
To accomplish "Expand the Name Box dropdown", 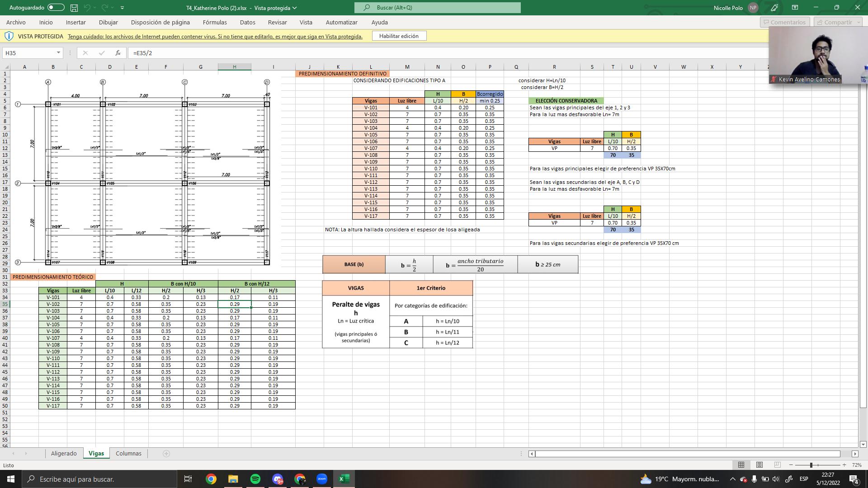I will (58, 53).
